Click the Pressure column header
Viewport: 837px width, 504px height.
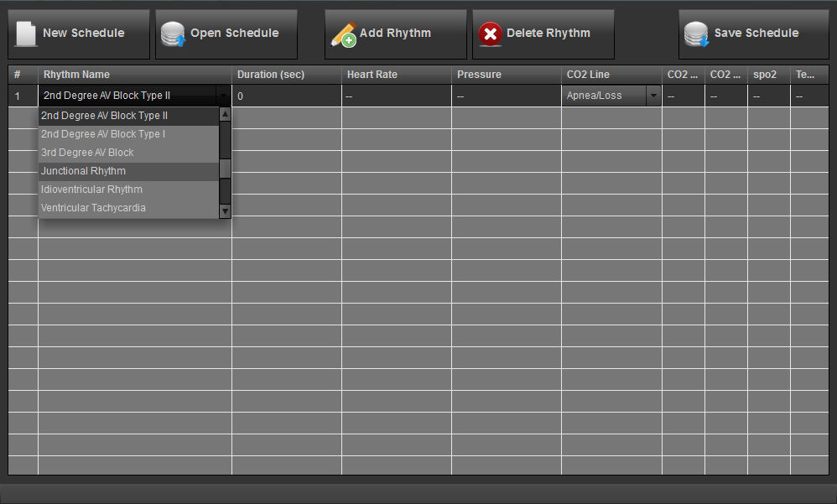point(479,74)
